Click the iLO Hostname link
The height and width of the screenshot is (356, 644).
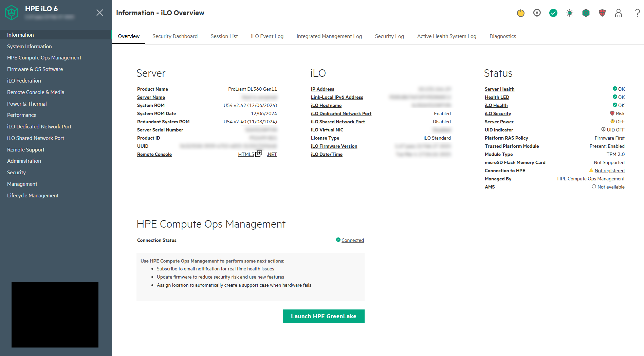326,105
